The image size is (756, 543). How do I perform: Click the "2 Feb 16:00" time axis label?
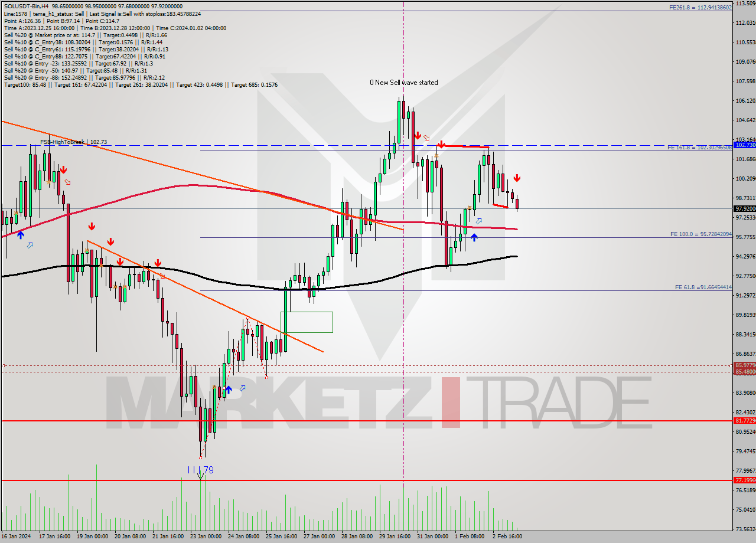[x=508, y=537]
